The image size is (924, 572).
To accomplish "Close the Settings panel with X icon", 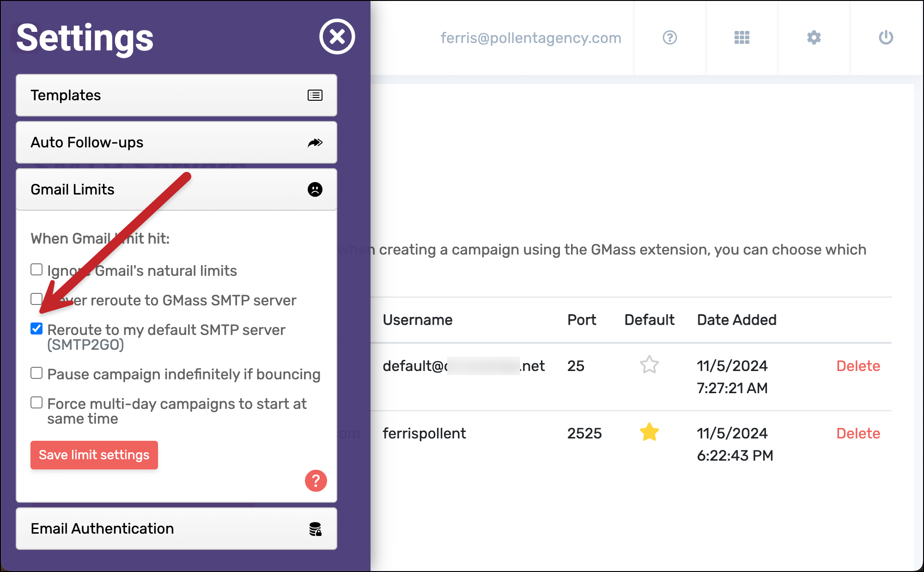I will [337, 37].
